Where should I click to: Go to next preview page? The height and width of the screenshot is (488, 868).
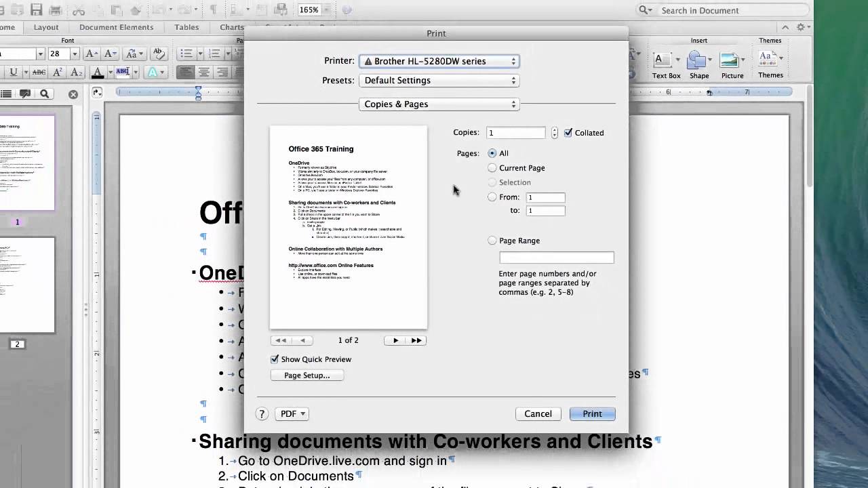click(395, 340)
